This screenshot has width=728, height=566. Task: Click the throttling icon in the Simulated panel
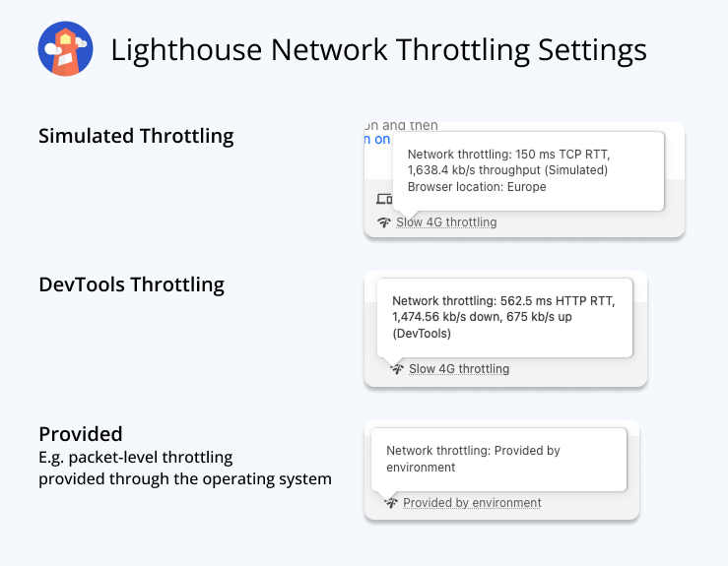point(384,222)
